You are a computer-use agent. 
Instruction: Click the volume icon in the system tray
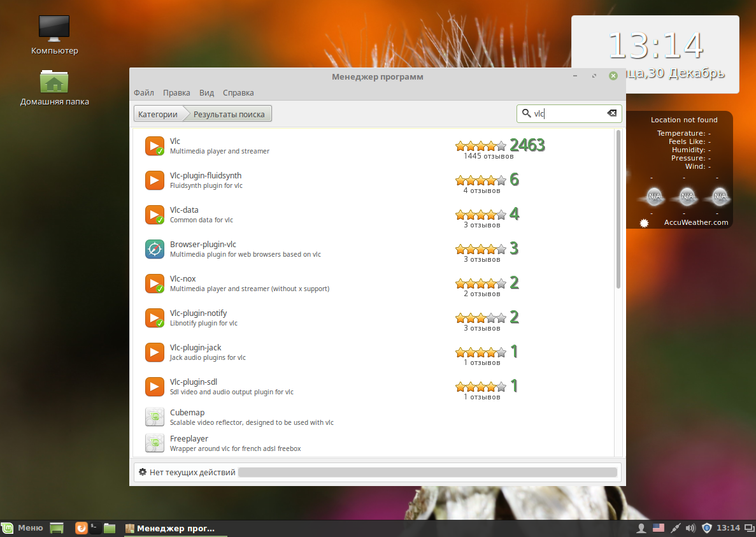(x=690, y=527)
